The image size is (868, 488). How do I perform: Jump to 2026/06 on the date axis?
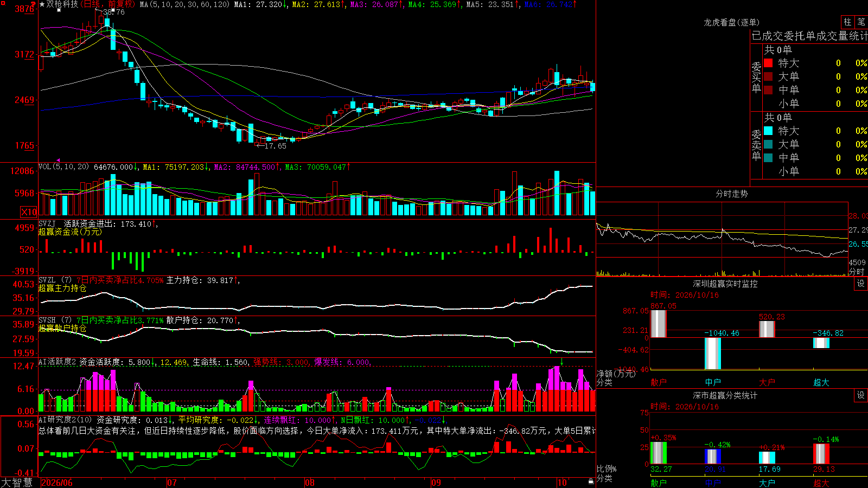coord(57,483)
